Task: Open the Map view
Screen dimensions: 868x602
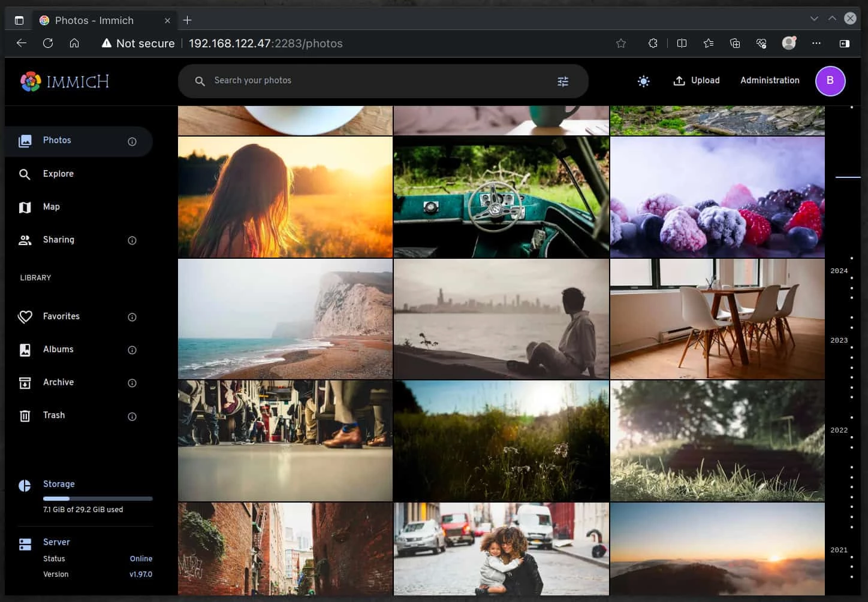Action: 79,207
